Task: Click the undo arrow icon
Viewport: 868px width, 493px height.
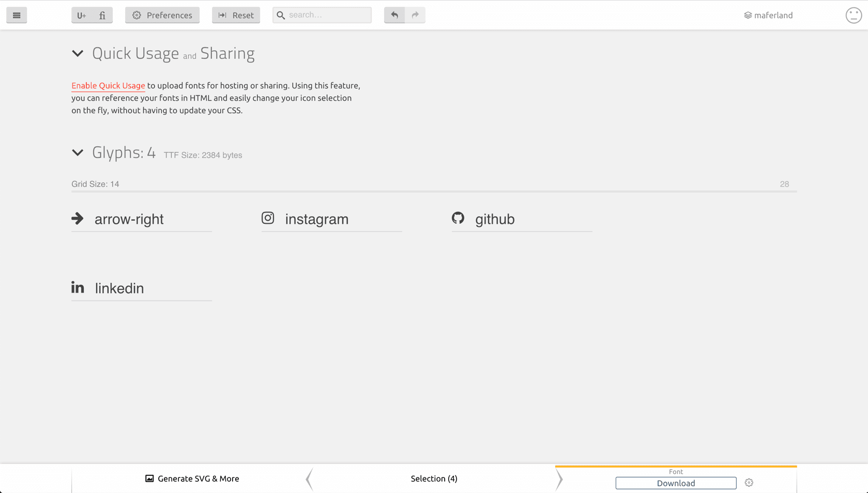Action: 394,15
